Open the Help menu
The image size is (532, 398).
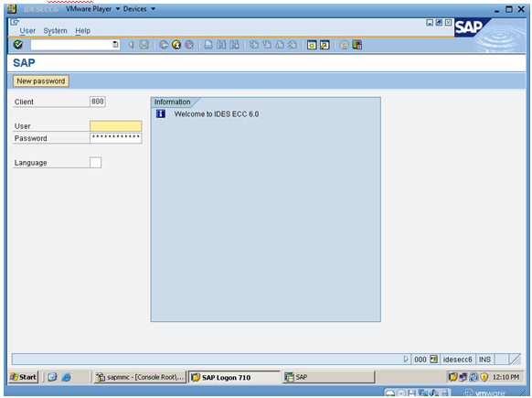coord(83,30)
